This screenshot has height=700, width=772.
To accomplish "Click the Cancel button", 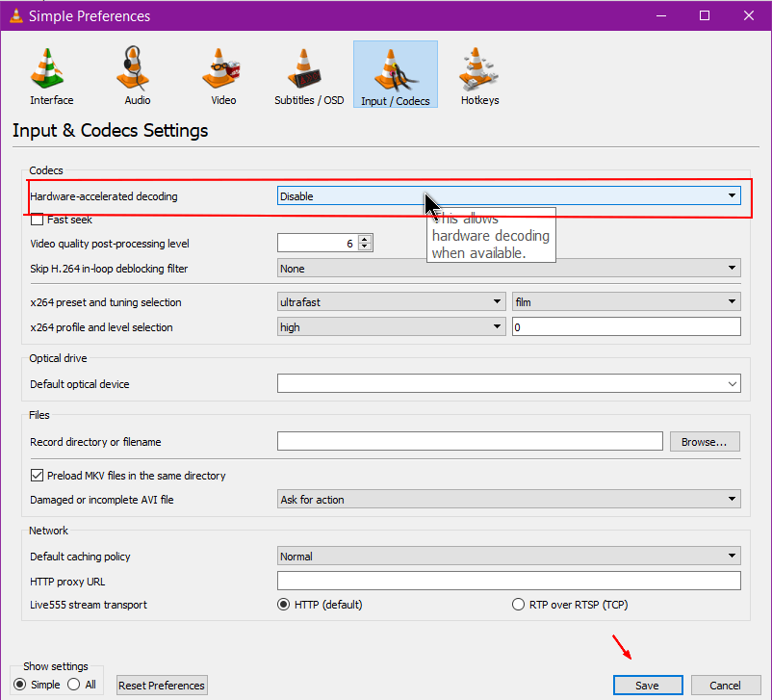I will point(725,686).
